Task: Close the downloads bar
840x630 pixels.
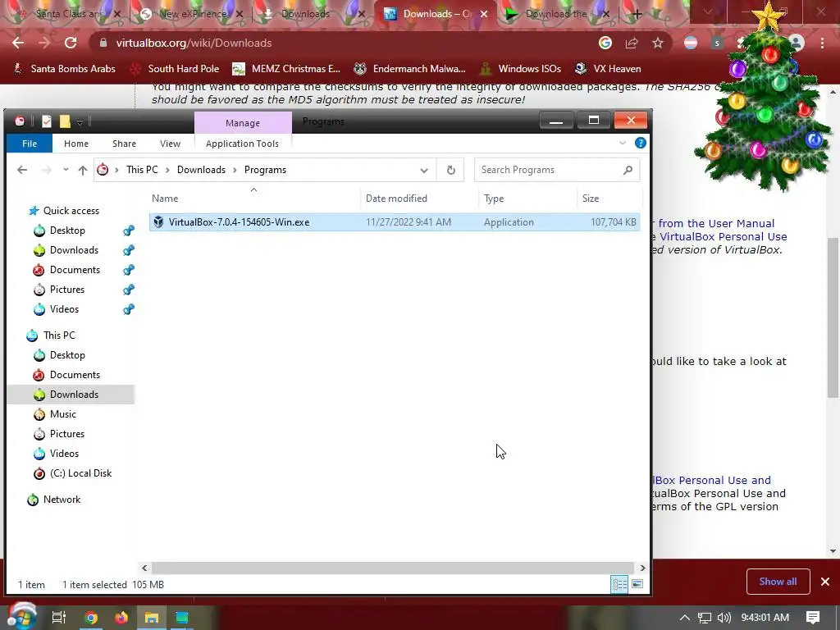Action: pos(825,582)
